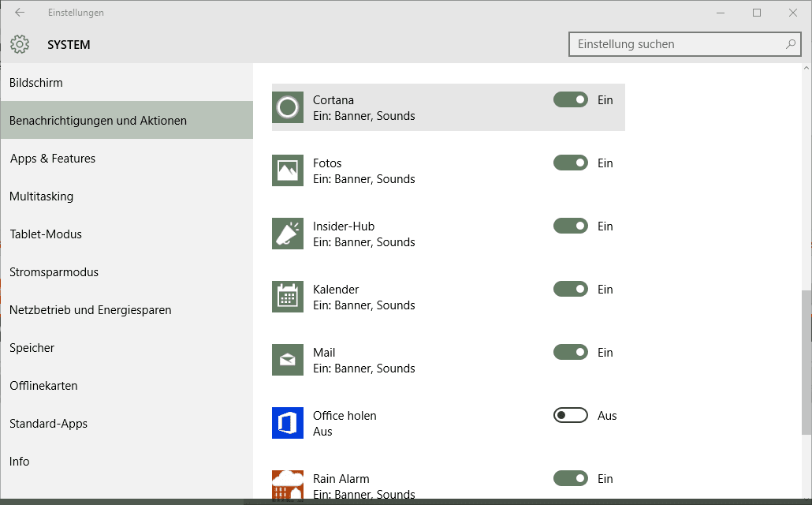Turn off Mail notifications toggle
812x505 pixels.
point(571,353)
